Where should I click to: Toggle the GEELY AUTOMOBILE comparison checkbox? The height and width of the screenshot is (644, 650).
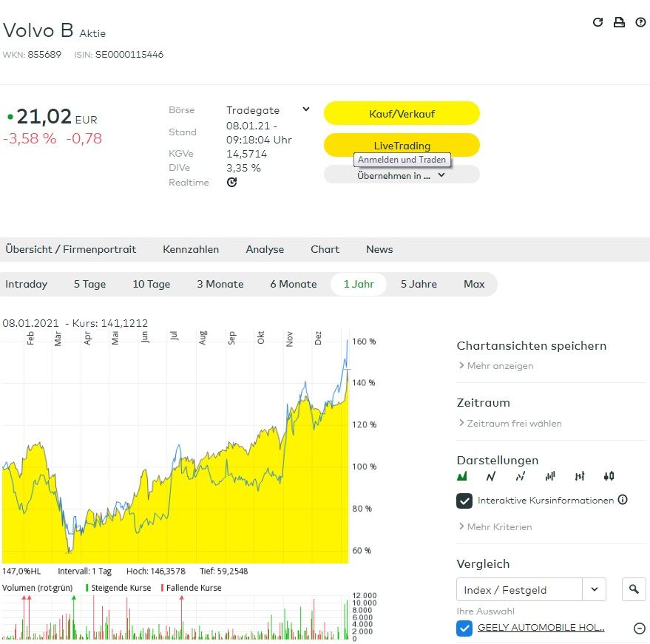(464, 628)
